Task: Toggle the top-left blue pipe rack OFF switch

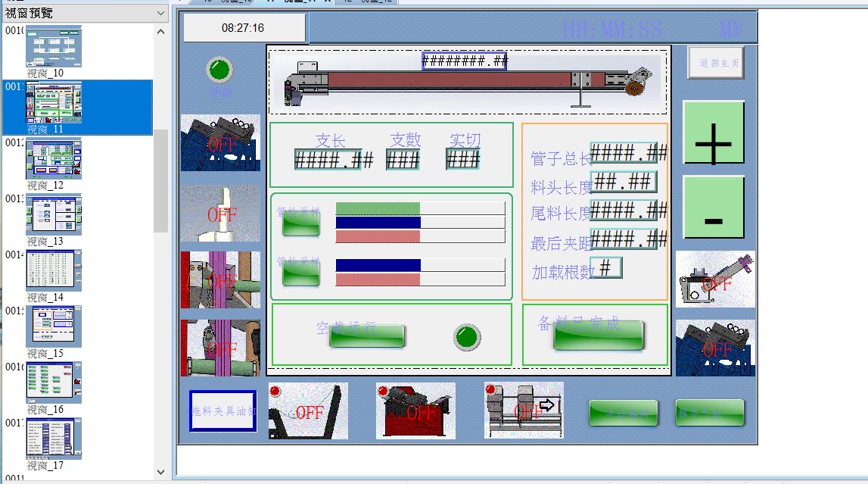Action: [220, 143]
